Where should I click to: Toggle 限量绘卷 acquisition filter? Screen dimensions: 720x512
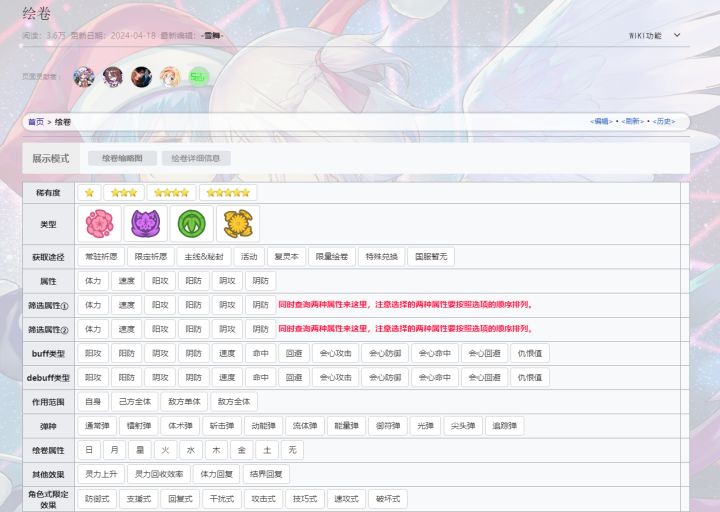pyautogui.click(x=332, y=257)
